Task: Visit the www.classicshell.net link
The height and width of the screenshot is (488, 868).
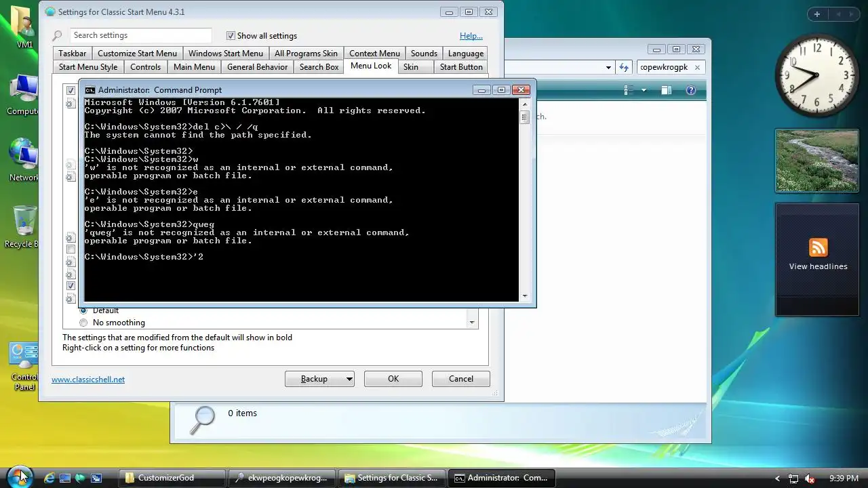Action: click(x=88, y=380)
